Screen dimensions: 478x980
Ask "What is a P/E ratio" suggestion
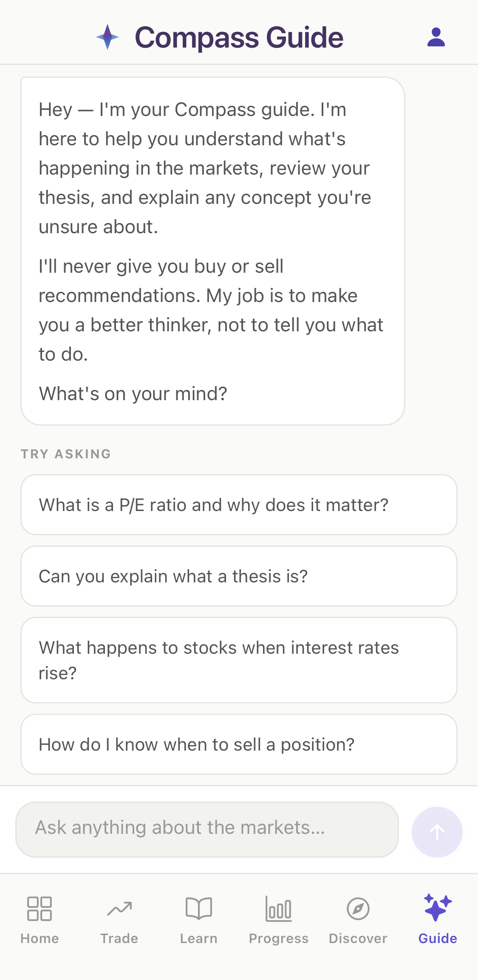(239, 505)
